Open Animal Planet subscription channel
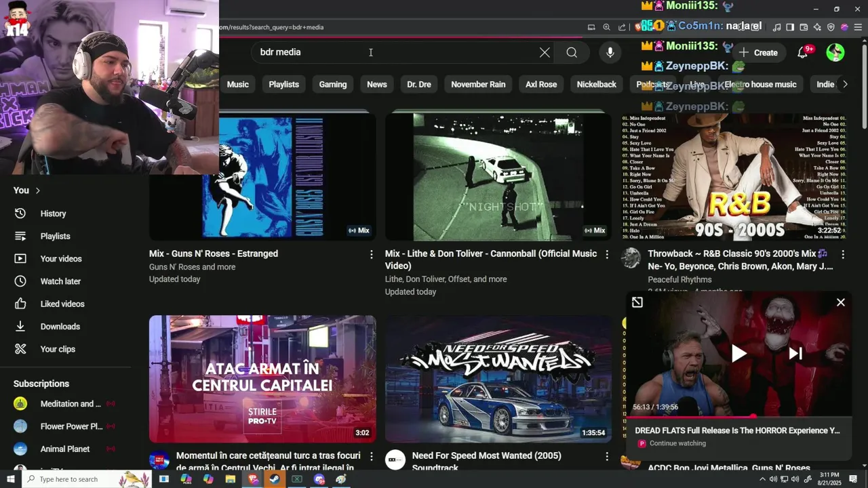Viewport: 868px width, 488px height. pos(66,449)
